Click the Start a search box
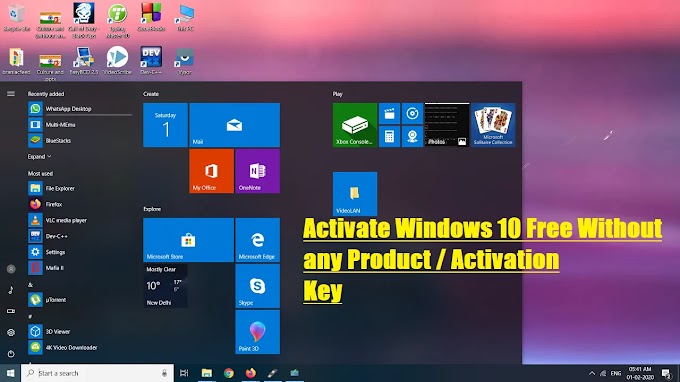Viewport: 680px width, 382px height. pyautogui.click(x=97, y=373)
